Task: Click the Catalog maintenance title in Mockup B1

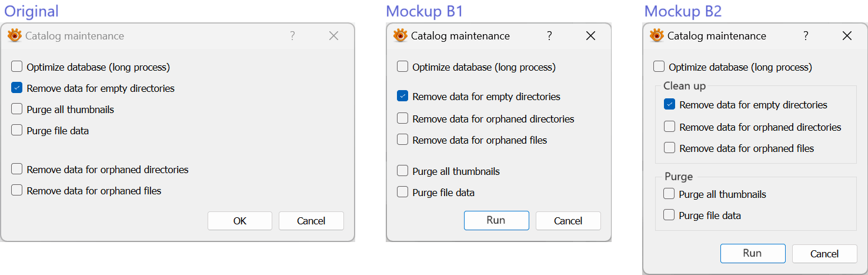Action: pyautogui.click(x=460, y=36)
